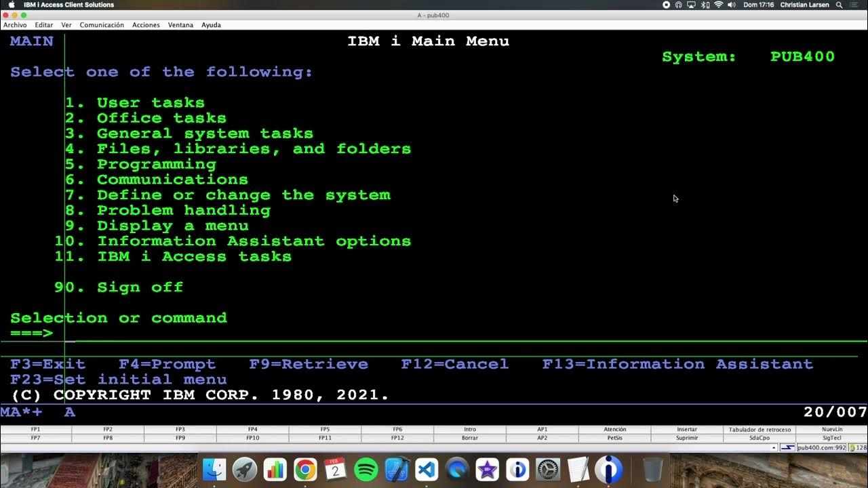868x488 pixels.
Task: Open Finder from the Dock
Action: 215,469
